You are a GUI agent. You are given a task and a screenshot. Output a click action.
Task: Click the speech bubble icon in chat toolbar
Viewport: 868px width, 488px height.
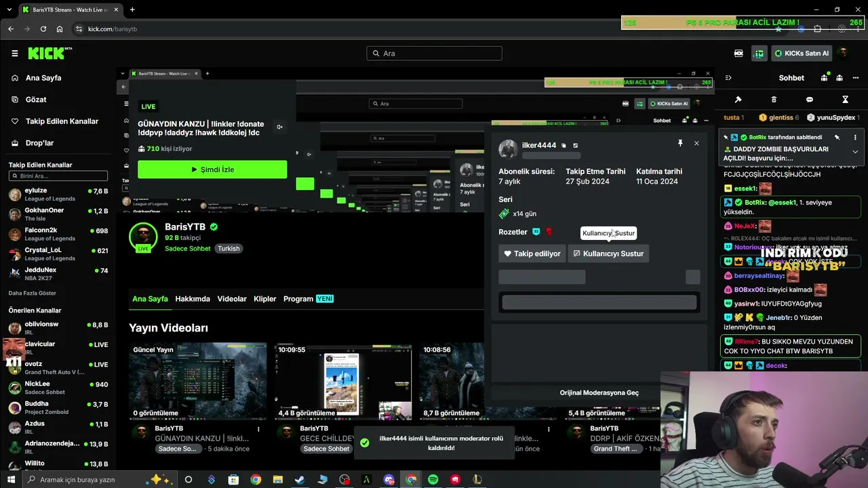click(810, 100)
